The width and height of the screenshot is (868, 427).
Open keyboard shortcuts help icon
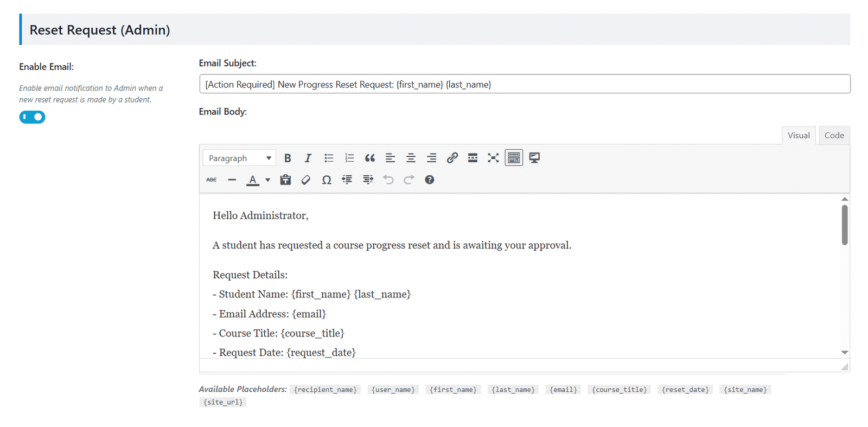coord(430,180)
